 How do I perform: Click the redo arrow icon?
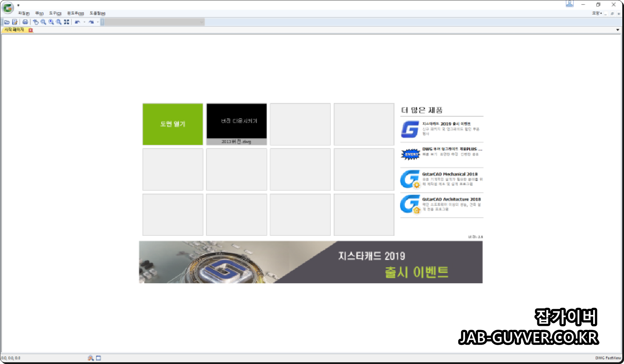point(91,22)
